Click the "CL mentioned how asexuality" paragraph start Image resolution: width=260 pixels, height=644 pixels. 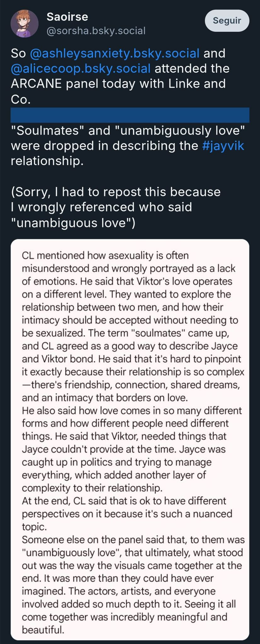(105, 255)
